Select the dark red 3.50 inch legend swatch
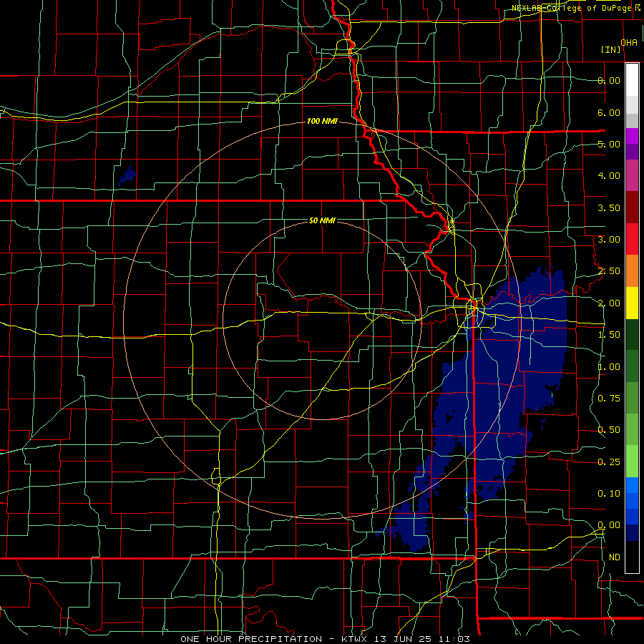Screen dimensions: 644x644 tap(632, 207)
